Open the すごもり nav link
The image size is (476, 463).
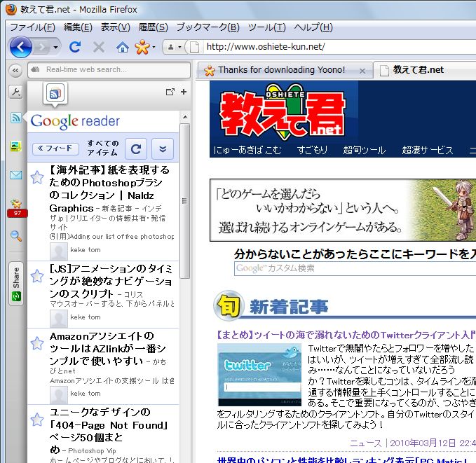(312, 150)
